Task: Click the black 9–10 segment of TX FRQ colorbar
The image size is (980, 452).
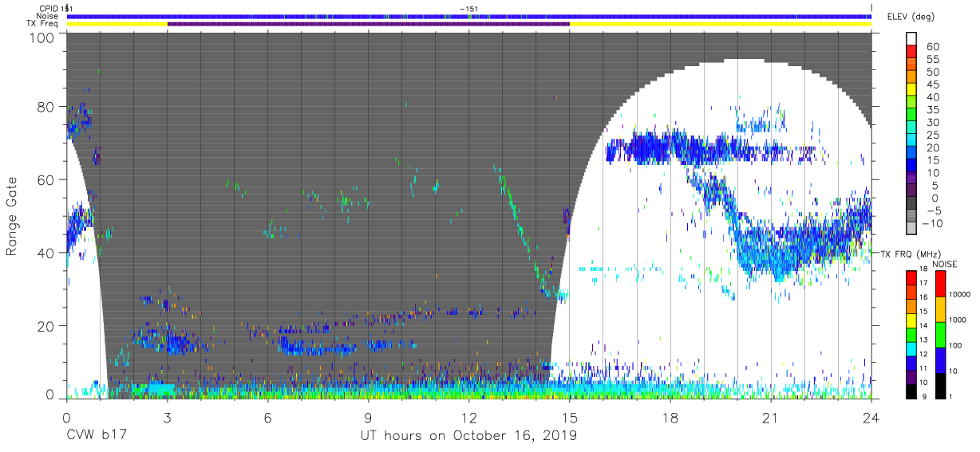Action: pyautogui.click(x=913, y=390)
